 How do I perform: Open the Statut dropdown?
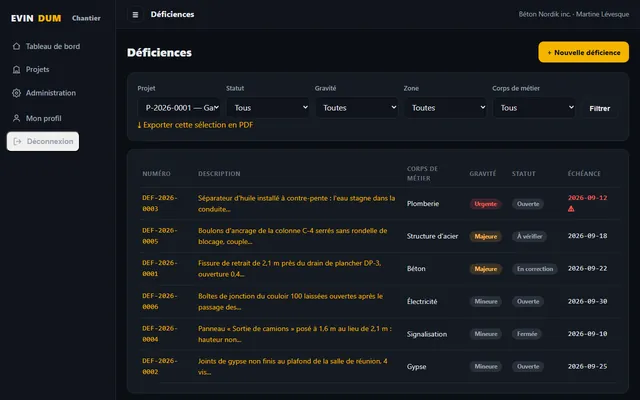(268, 108)
